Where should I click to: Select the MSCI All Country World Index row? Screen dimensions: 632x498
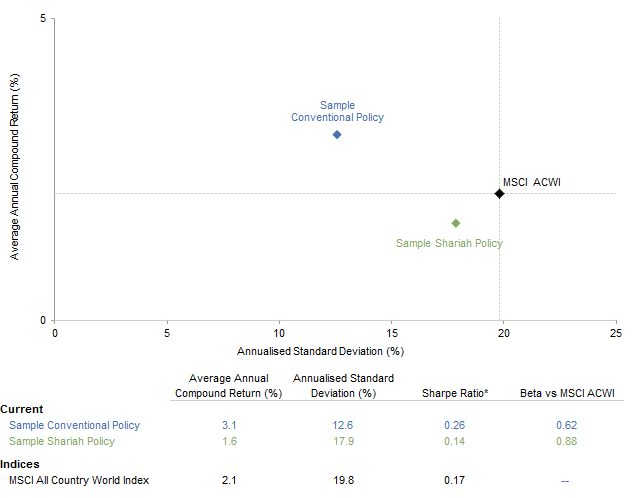point(79,480)
